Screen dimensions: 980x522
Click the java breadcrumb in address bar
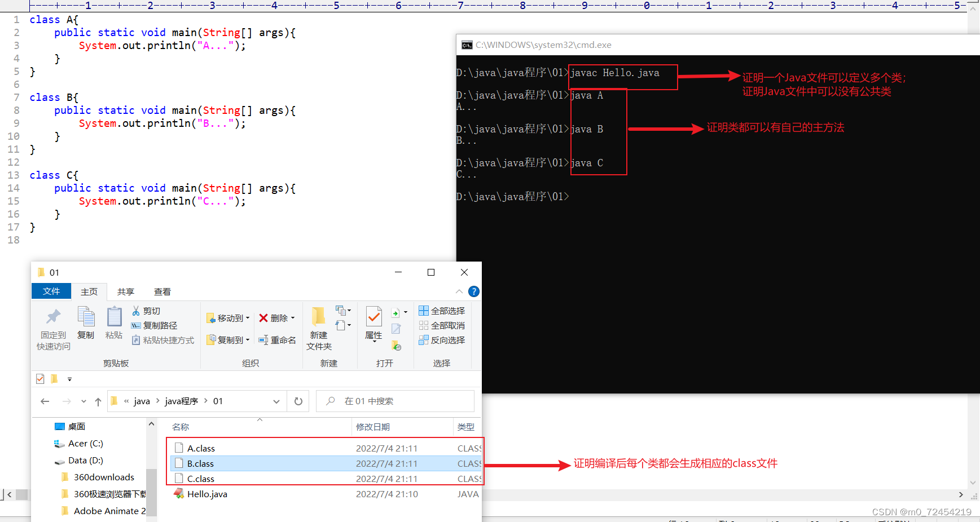tap(142, 401)
